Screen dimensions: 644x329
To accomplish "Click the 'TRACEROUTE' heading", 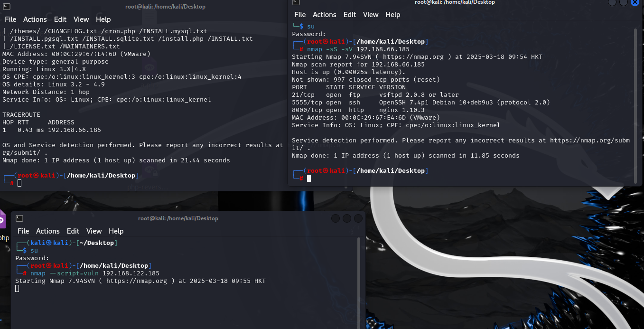I will (x=21, y=115).
